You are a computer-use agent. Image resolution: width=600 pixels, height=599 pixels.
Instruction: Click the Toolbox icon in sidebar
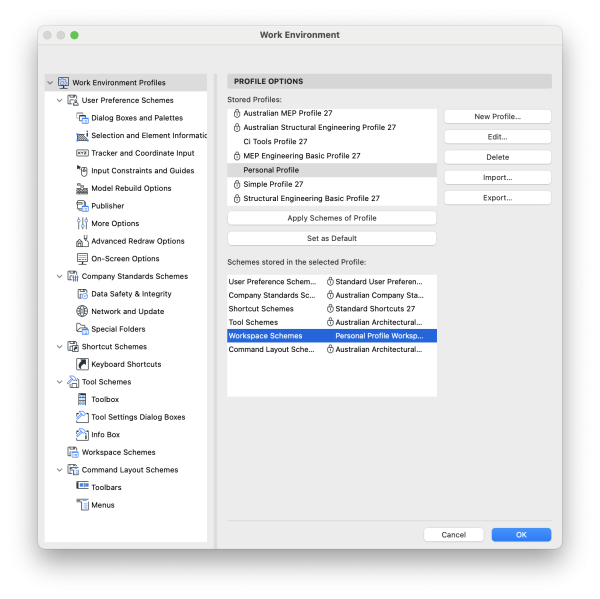tap(83, 399)
